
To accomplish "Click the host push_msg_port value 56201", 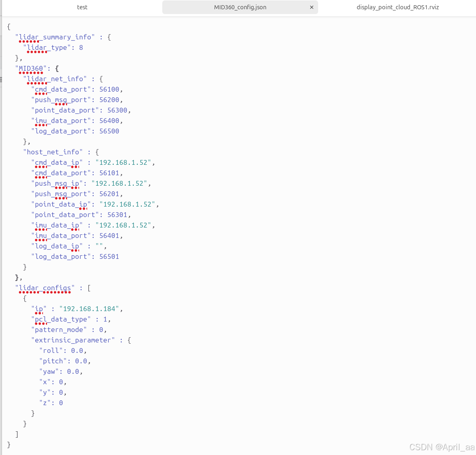I will tap(109, 194).
